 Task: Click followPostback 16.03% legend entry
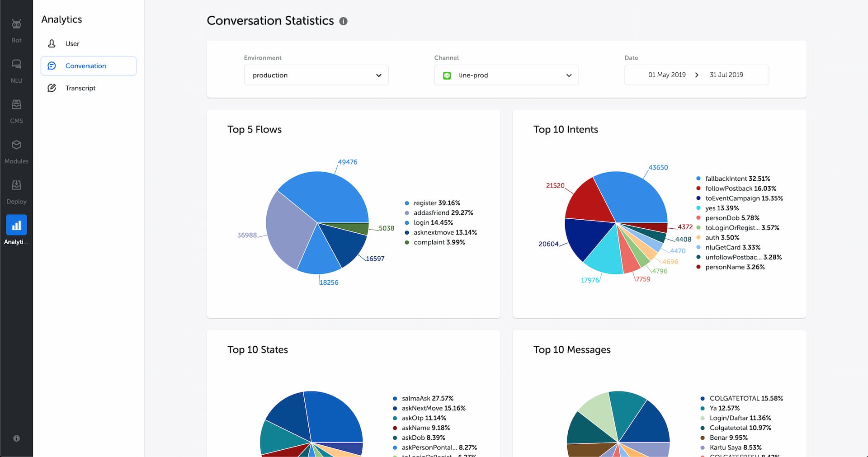[x=736, y=188]
